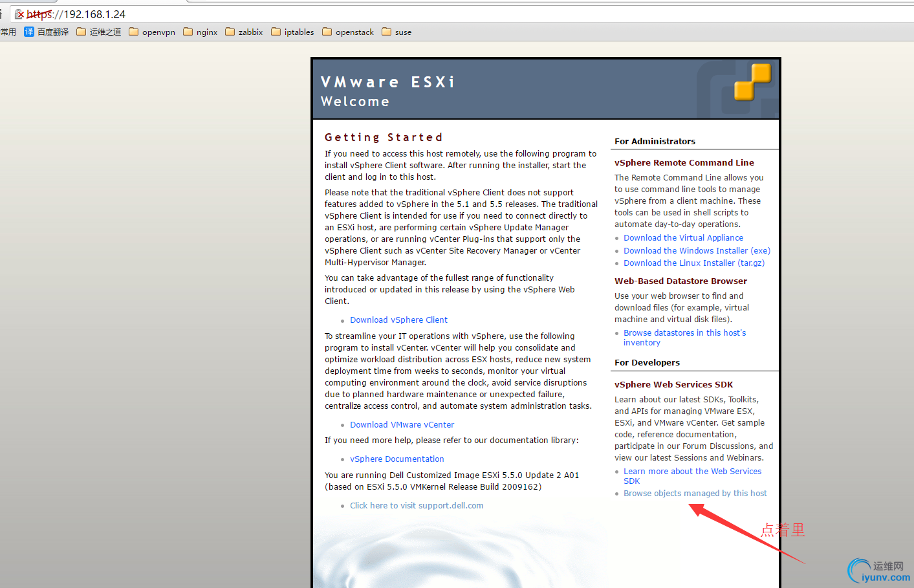Open the suse bookmark folder
The image size is (914, 588).
[397, 32]
